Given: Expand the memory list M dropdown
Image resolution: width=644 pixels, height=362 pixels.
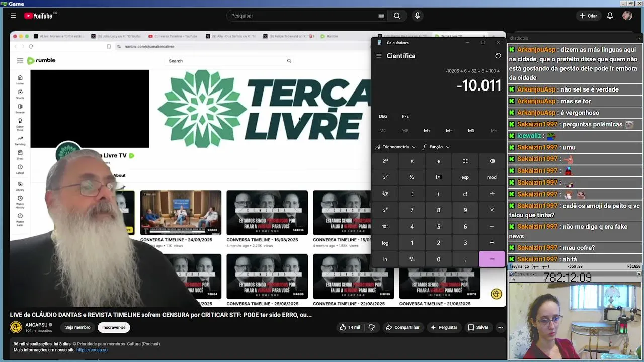Looking at the screenshot, I should pos(494,131).
